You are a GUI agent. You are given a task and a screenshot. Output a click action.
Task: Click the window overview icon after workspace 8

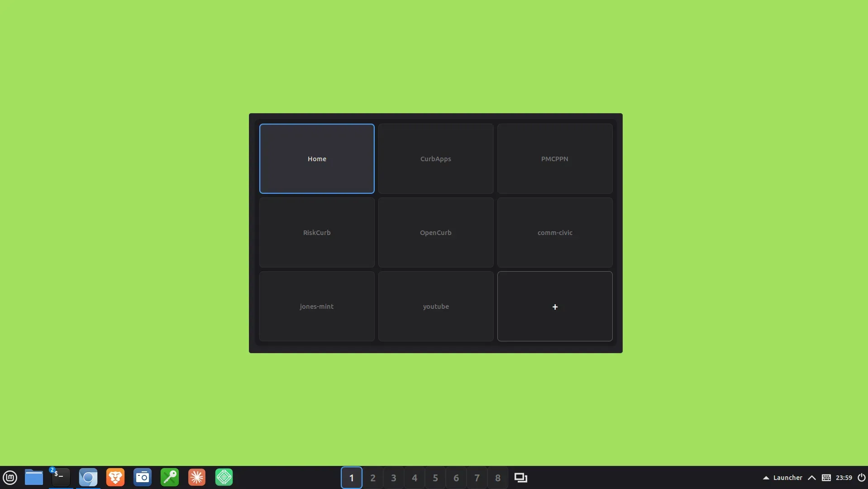point(521,478)
